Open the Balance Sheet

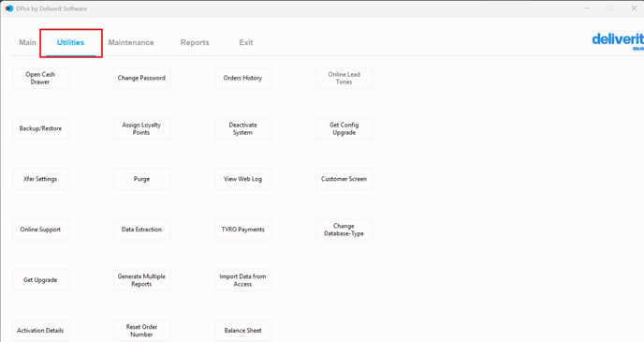pyautogui.click(x=243, y=331)
